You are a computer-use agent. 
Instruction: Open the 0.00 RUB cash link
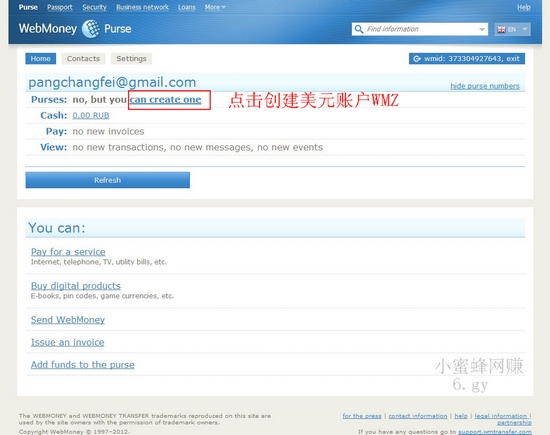pyautogui.click(x=91, y=115)
